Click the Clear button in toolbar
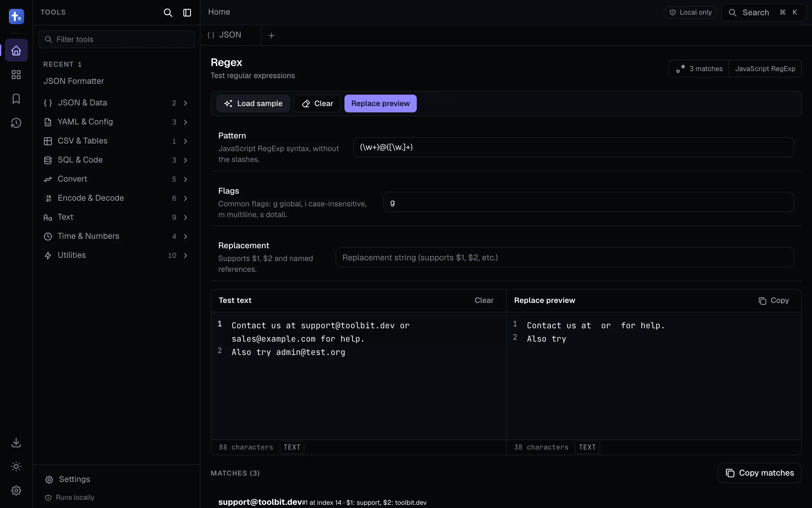Viewport: 812px width, 508px height. (317, 104)
